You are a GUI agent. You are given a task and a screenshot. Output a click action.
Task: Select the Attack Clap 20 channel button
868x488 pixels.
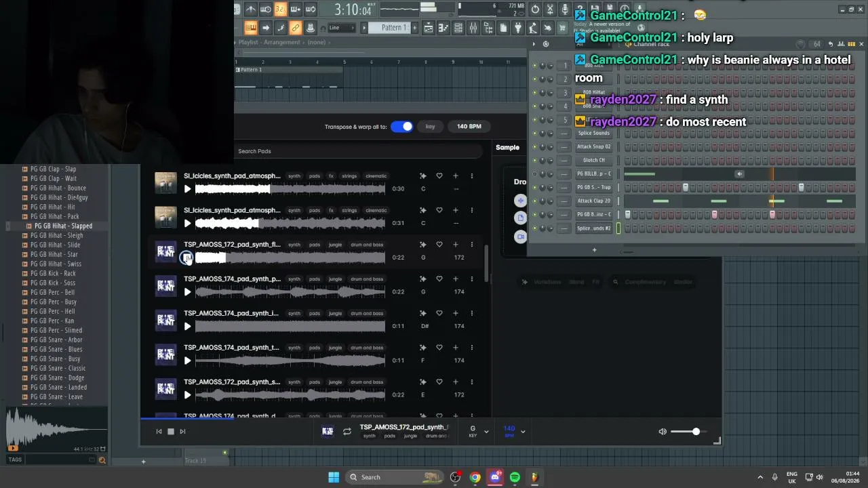[x=594, y=201]
